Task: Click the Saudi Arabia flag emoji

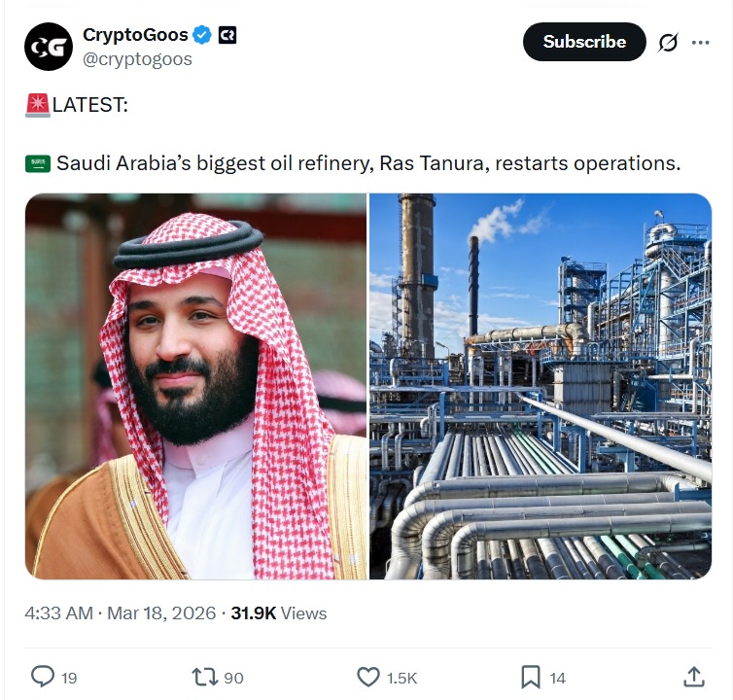Action: tap(37, 163)
